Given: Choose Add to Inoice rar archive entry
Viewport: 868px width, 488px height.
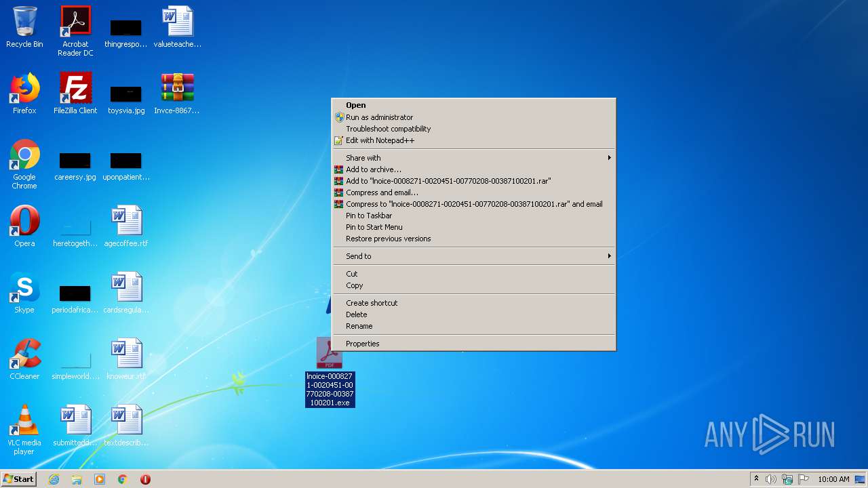Looking at the screenshot, I should point(473,181).
